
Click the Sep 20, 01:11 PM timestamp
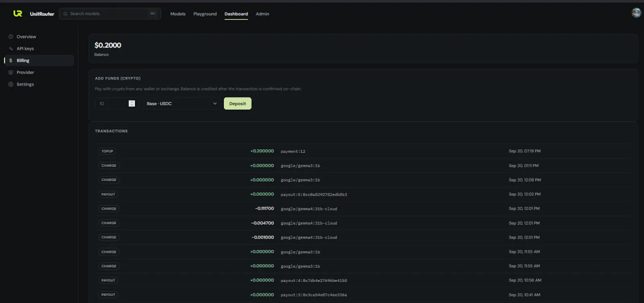pos(524,166)
